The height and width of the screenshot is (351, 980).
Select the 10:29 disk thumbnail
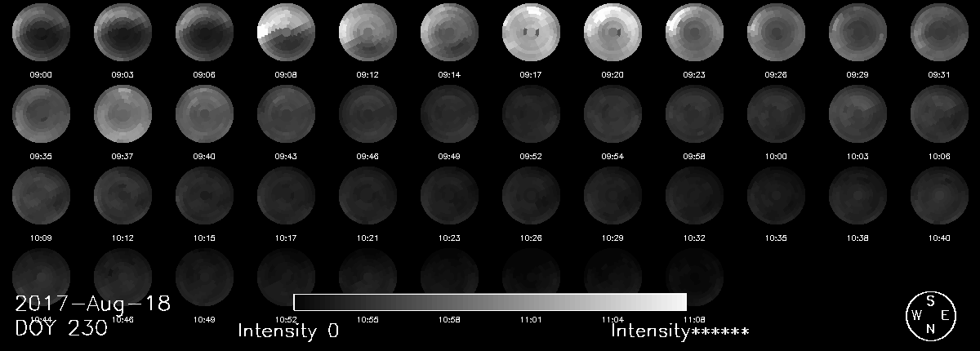(x=612, y=197)
